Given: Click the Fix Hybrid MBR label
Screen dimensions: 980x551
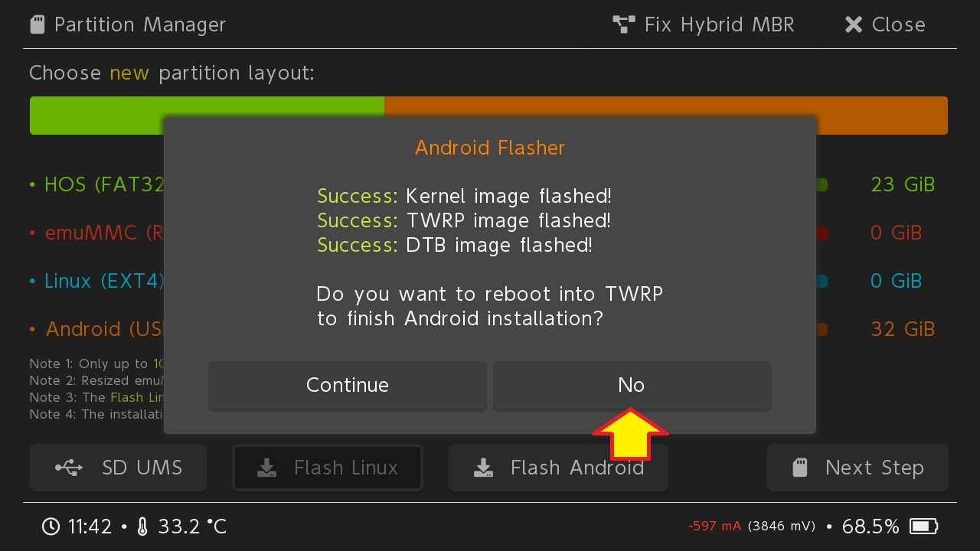Looking at the screenshot, I should coord(719,24).
